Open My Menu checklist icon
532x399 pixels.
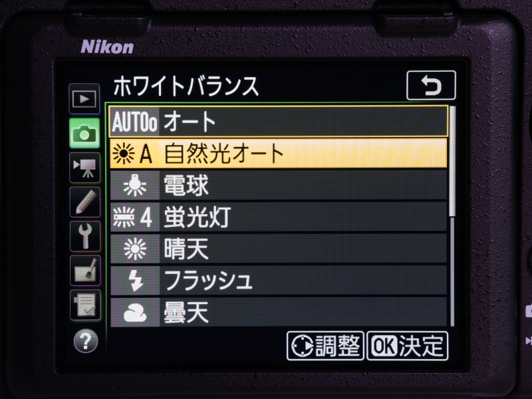(85, 305)
